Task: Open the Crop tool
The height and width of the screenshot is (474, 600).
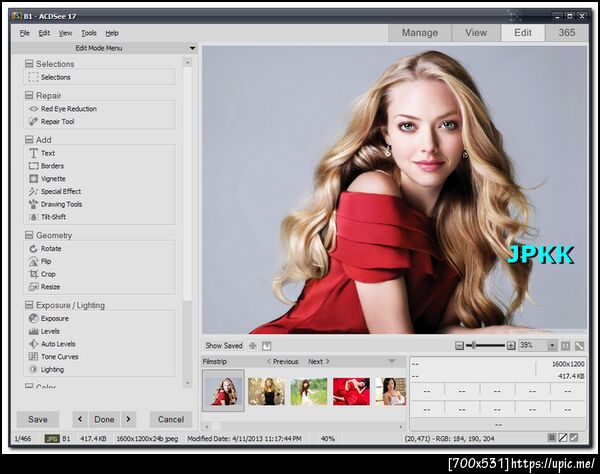Action: (42, 274)
